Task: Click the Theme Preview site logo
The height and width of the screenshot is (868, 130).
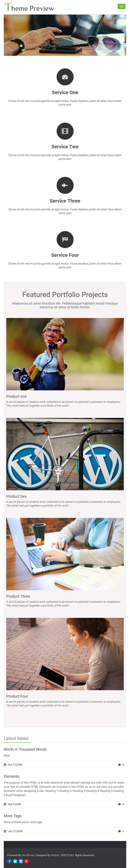Action: pyautogui.click(x=29, y=7)
